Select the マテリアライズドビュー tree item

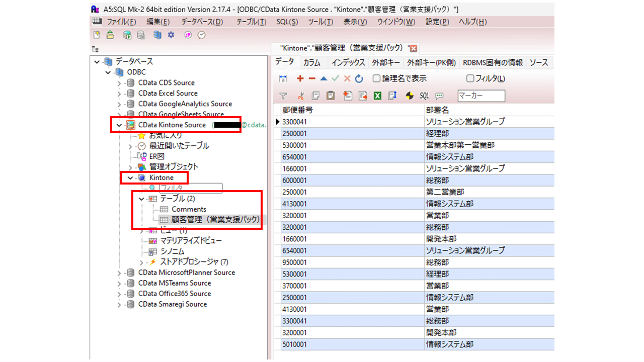191,241
